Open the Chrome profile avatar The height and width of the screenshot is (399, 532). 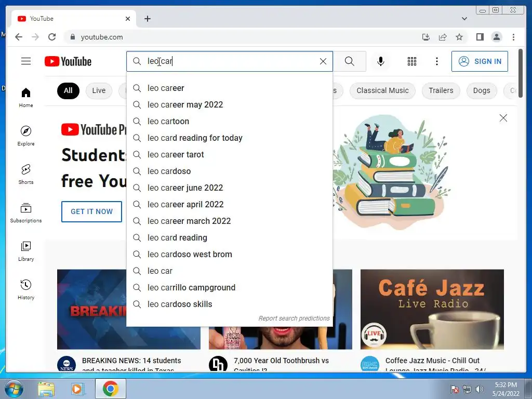click(496, 37)
